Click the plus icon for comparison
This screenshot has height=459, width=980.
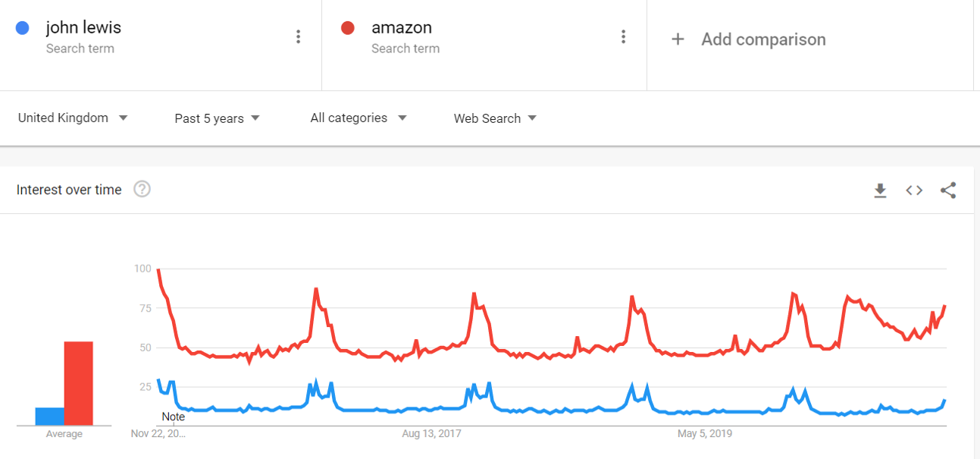click(678, 39)
